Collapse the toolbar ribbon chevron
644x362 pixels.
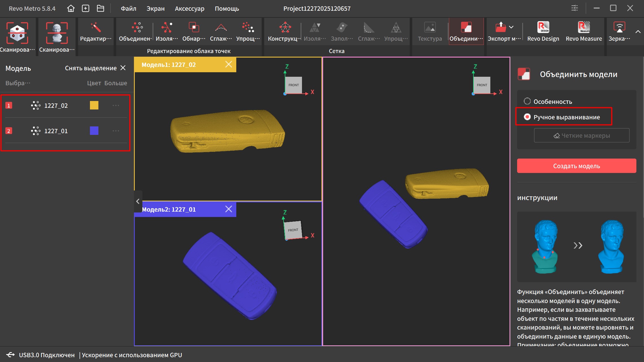tap(638, 32)
